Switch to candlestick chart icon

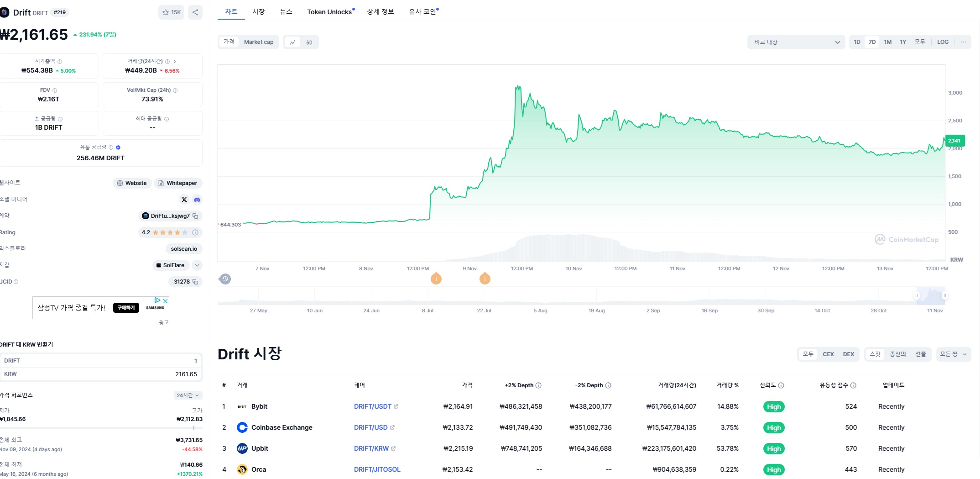[309, 42]
